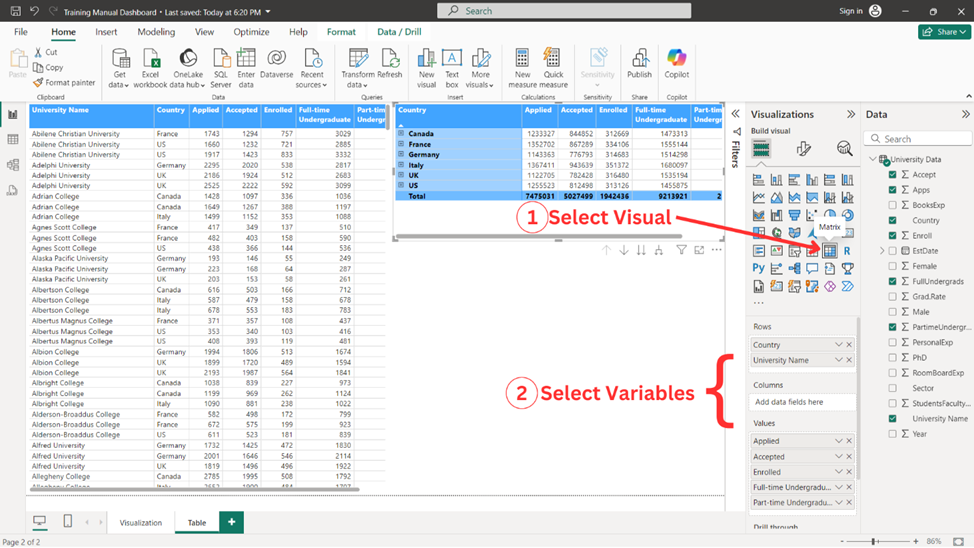Open the Insert ribbon tab
This screenshot has height=548, width=974.
pyautogui.click(x=106, y=32)
